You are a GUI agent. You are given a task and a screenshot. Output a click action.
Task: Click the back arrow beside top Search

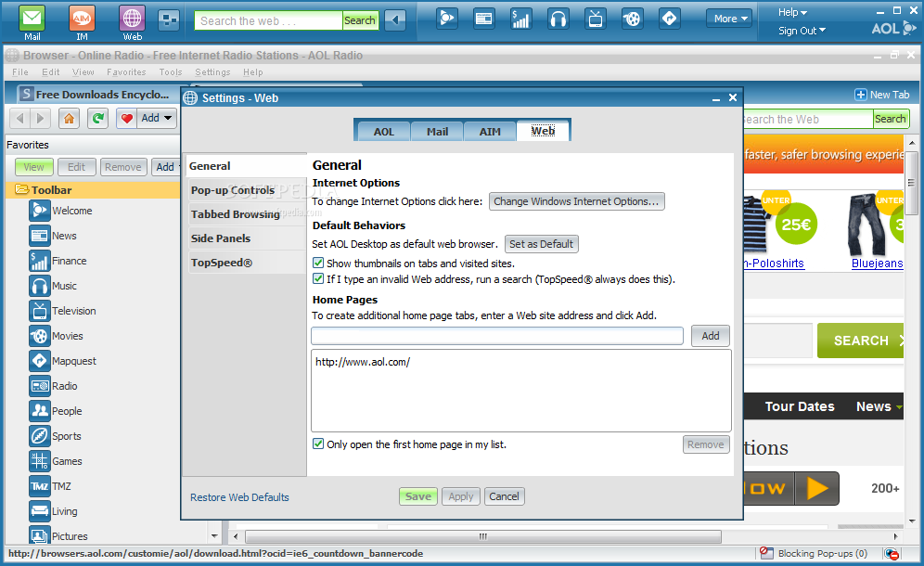(395, 20)
